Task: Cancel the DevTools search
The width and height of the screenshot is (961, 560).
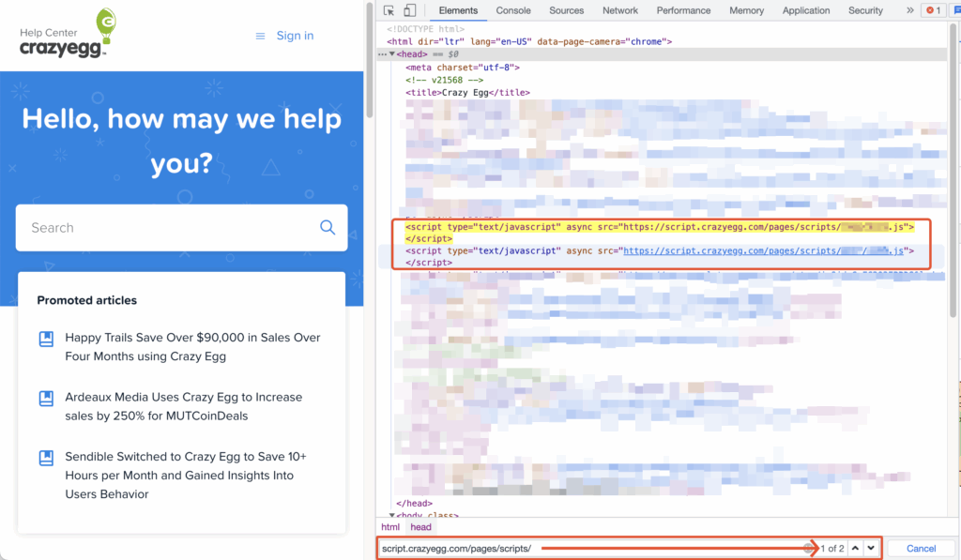Action: 921,549
